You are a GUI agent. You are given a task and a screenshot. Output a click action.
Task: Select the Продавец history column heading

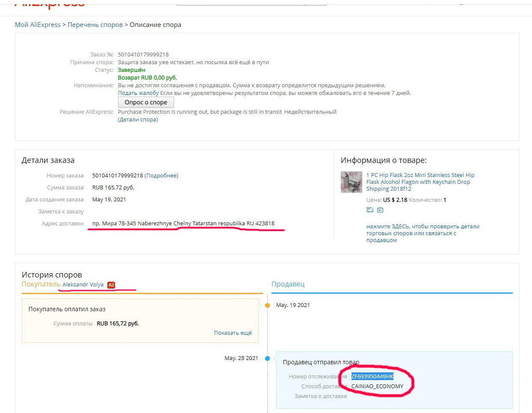click(288, 284)
